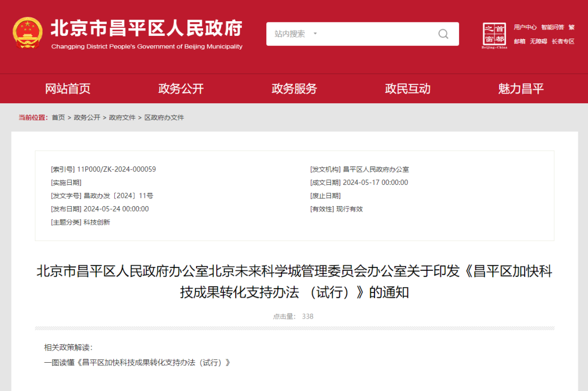The width and height of the screenshot is (588, 391).
Task: Click 首页 in the breadcrumb
Action: pyautogui.click(x=58, y=117)
